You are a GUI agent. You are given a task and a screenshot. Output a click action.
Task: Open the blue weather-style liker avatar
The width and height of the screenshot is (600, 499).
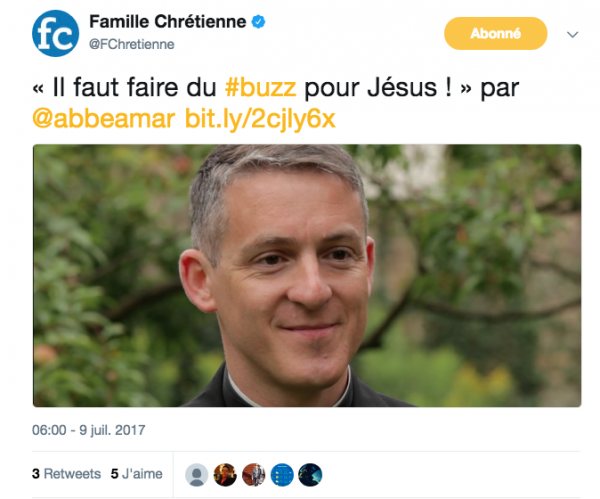282,475
